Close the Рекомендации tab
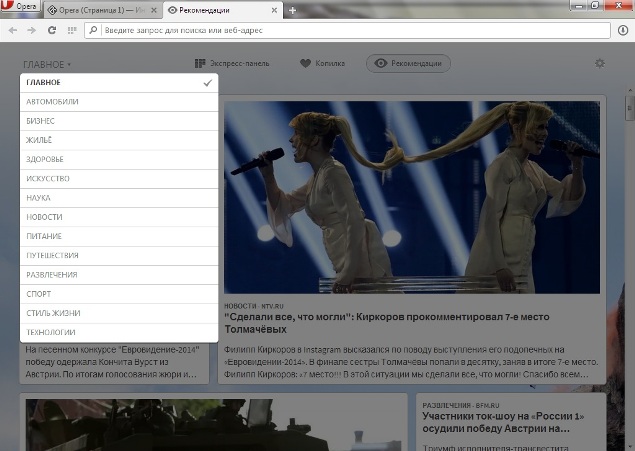This screenshot has height=451, width=635. 274,11
